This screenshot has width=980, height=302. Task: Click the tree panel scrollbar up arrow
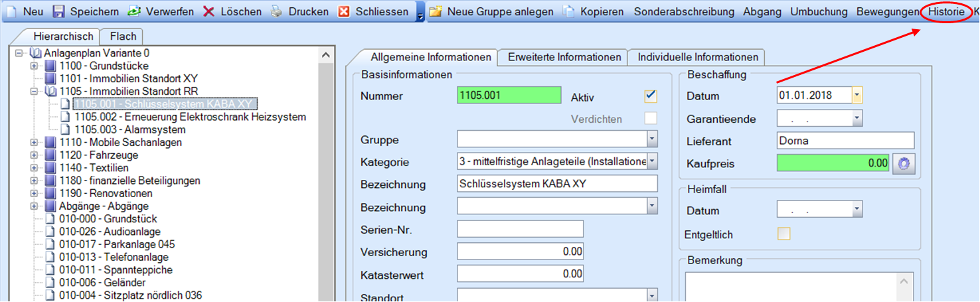pyautogui.click(x=325, y=56)
